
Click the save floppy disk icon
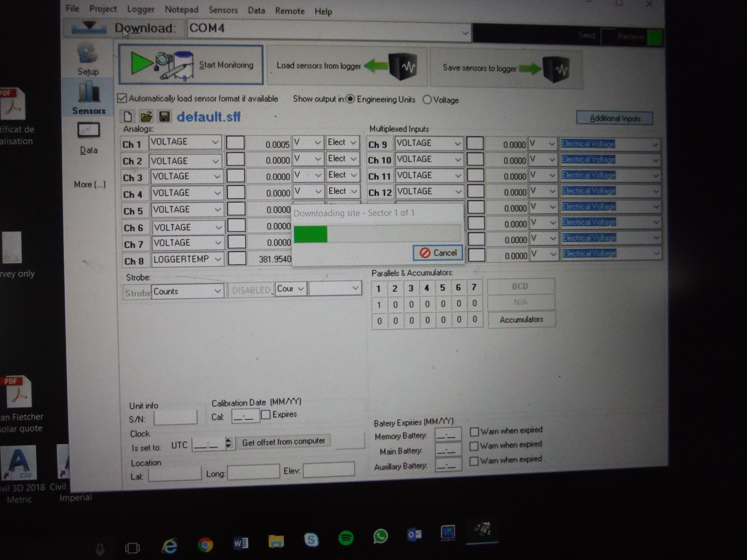(165, 117)
